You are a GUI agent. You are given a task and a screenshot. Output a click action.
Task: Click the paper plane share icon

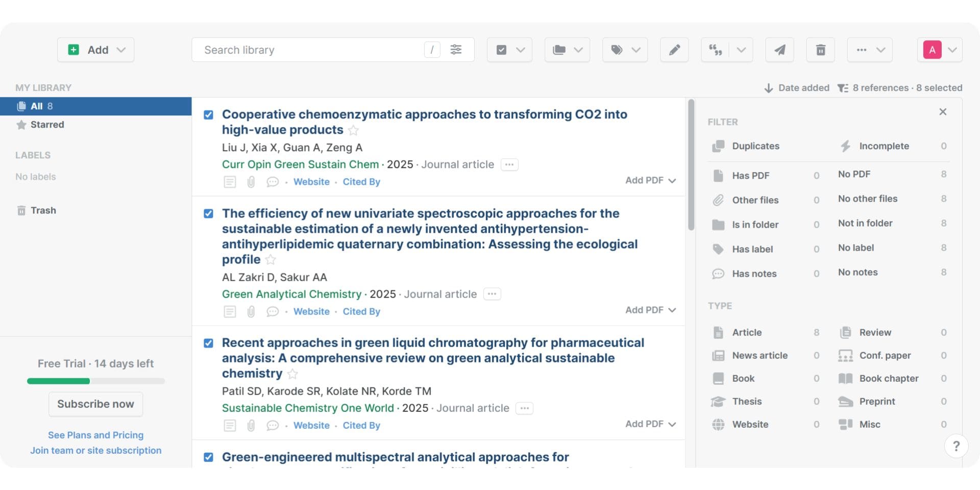click(779, 50)
